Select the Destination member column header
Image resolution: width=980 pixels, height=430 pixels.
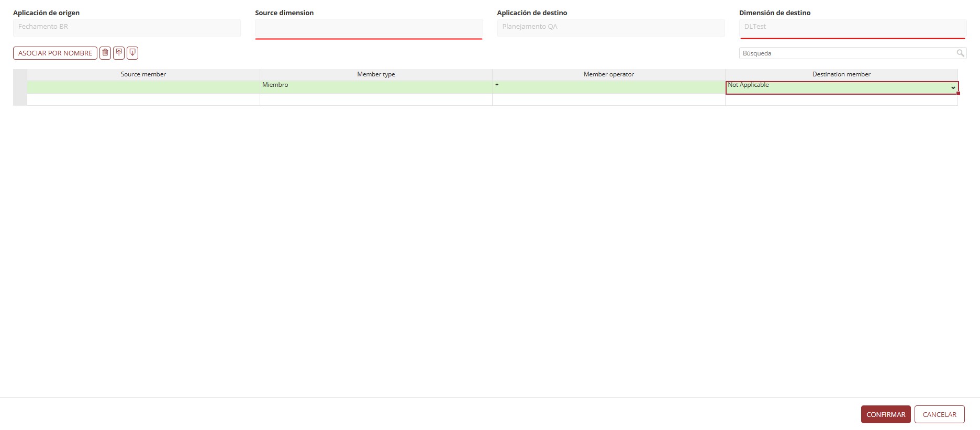(841, 74)
